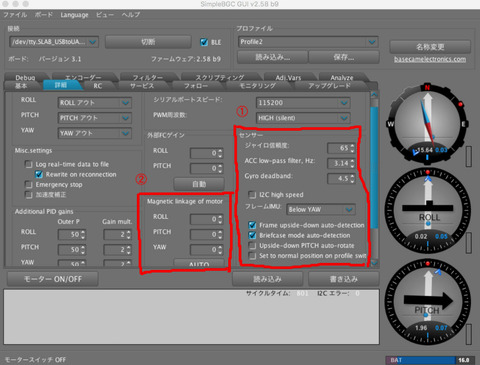This screenshot has width=480, height=365.
Task: Open the Below YAW frame IMU dropdown
Action: (321, 209)
